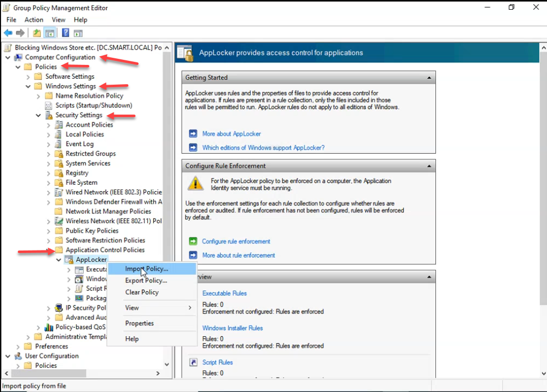Image resolution: width=547 pixels, height=392 pixels.
Task: Open the View submenu in context menu
Action: point(152,308)
